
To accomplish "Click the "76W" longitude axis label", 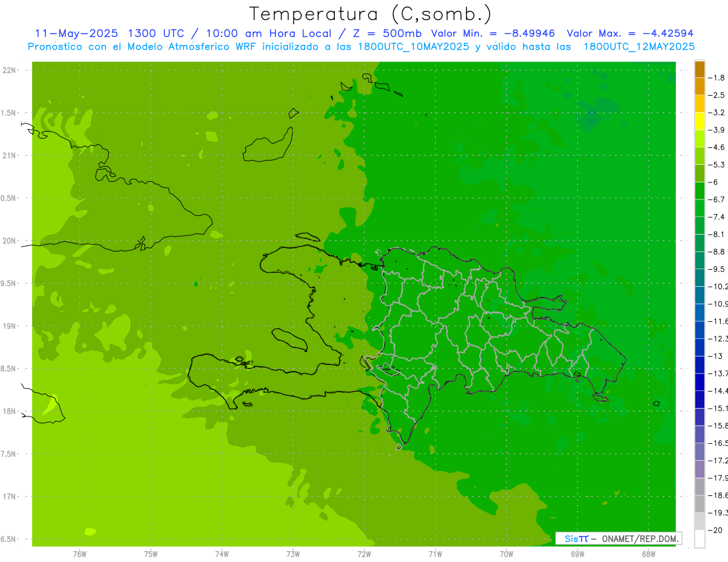I will 79,554.
